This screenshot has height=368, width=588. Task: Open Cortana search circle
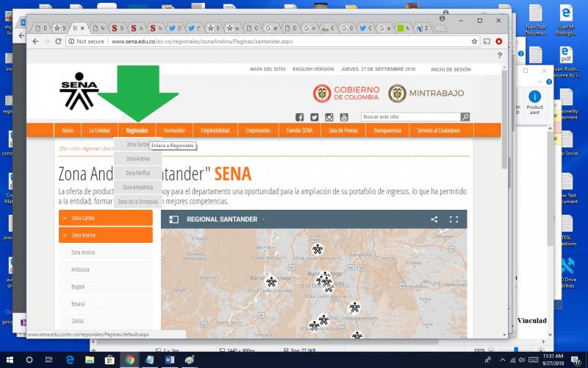click(x=29, y=360)
